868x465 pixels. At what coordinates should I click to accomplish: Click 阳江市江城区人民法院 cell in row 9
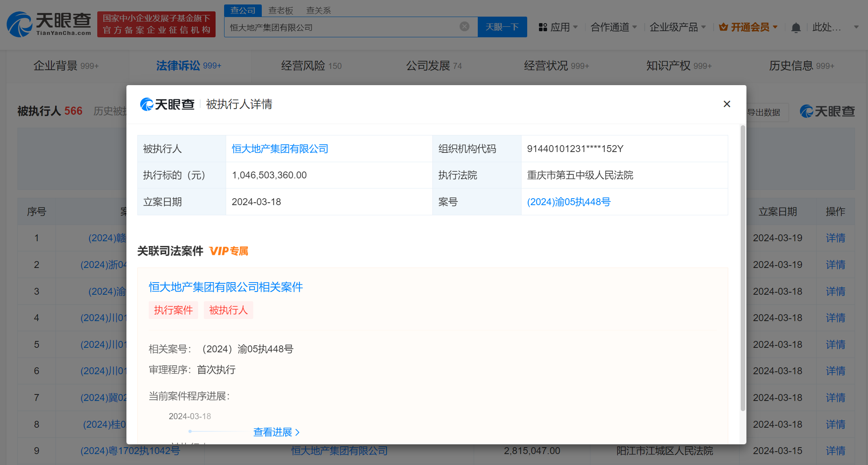665,451
